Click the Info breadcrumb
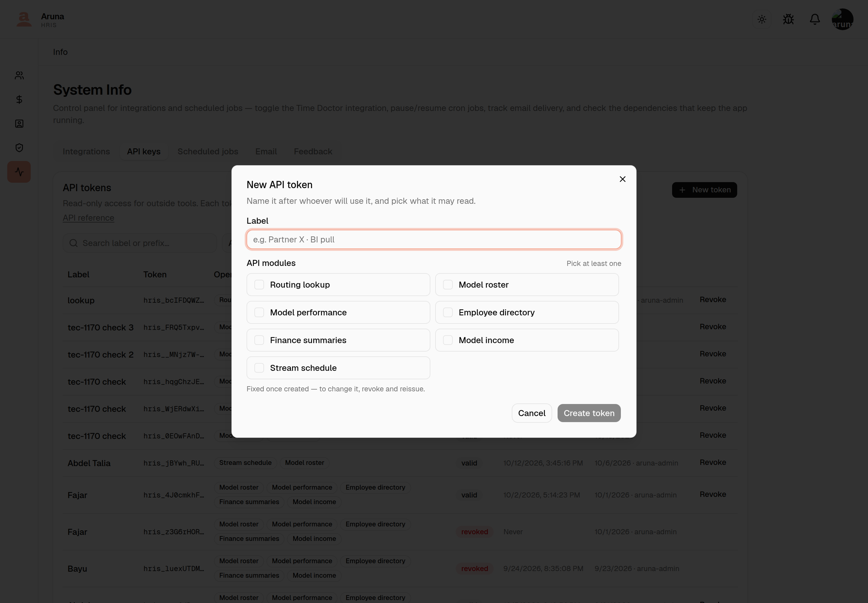This screenshot has height=603, width=868. tap(60, 52)
